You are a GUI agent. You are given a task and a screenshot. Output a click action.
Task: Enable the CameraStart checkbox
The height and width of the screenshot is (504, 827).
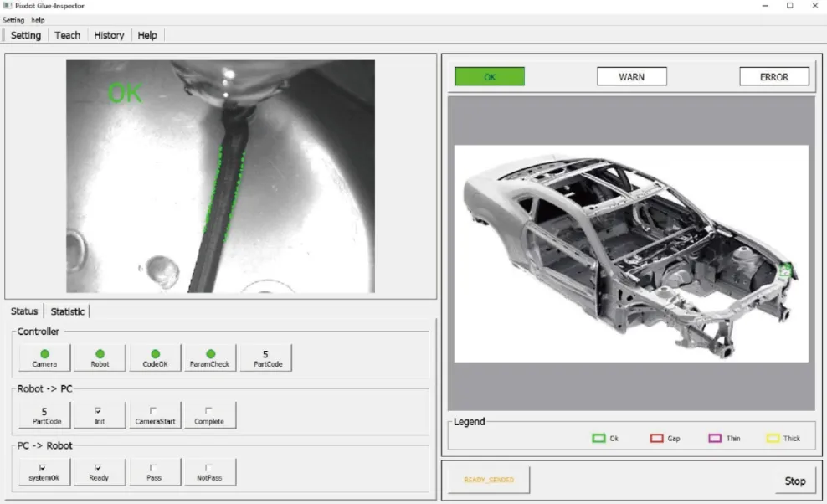click(155, 411)
